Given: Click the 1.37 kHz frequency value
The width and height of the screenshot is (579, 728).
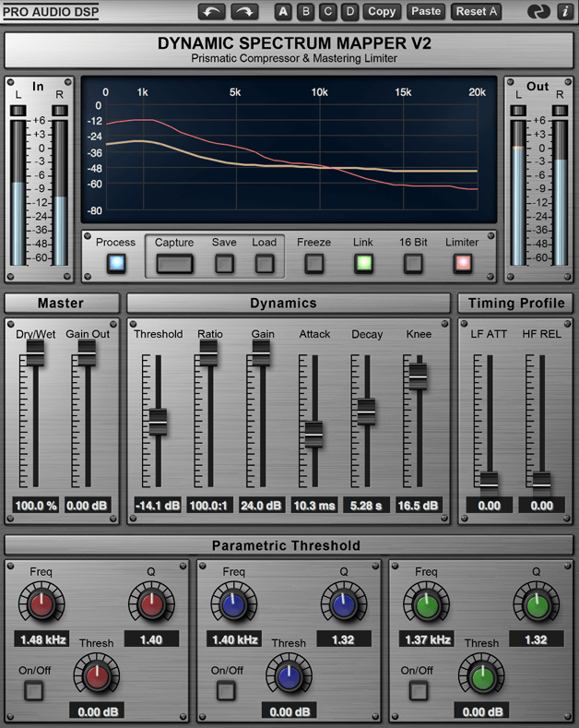Looking at the screenshot, I should coord(427,639).
